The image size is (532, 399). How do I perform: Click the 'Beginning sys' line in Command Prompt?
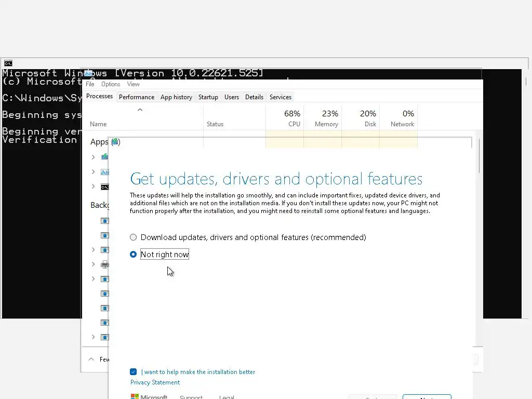coord(42,115)
